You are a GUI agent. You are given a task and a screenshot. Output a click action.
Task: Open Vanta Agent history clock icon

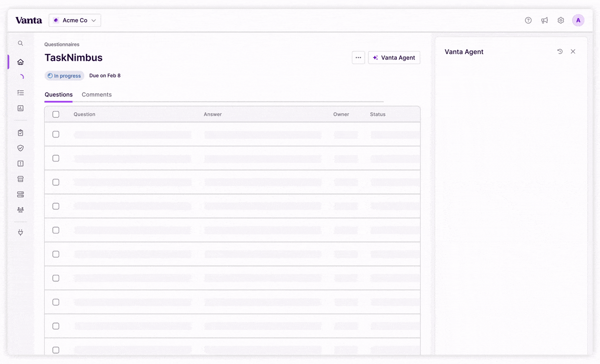coord(560,51)
